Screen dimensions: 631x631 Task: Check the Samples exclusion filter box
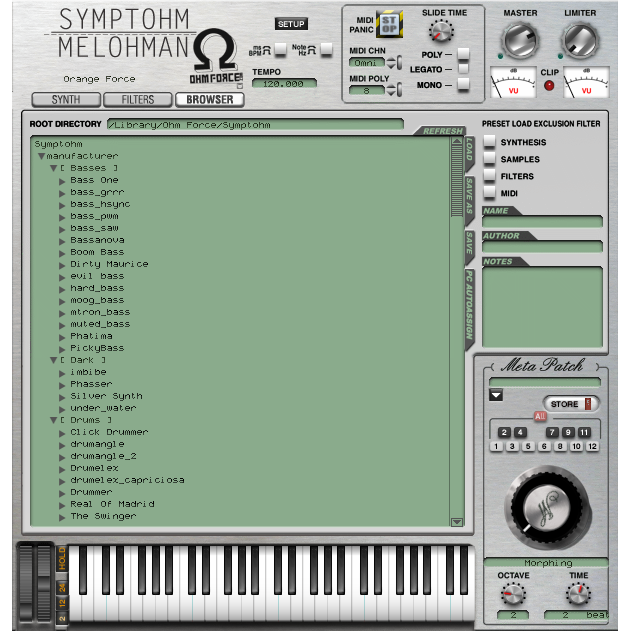tap(490, 159)
